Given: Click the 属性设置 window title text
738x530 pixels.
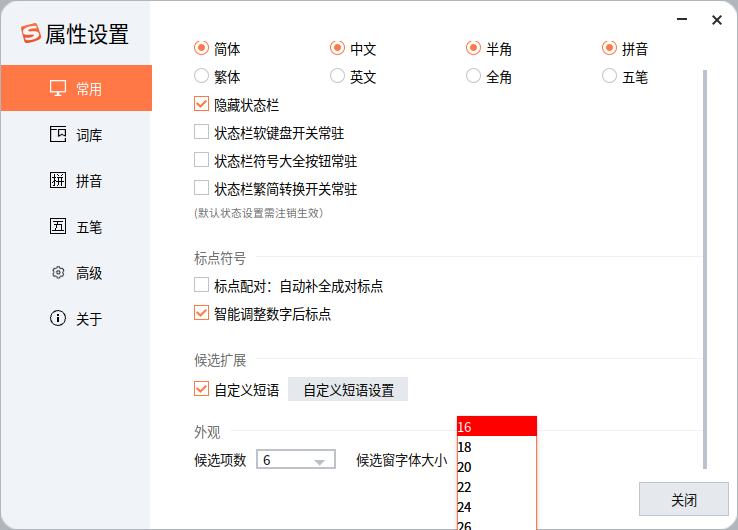Looking at the screenshot, I should click(87, 34).
